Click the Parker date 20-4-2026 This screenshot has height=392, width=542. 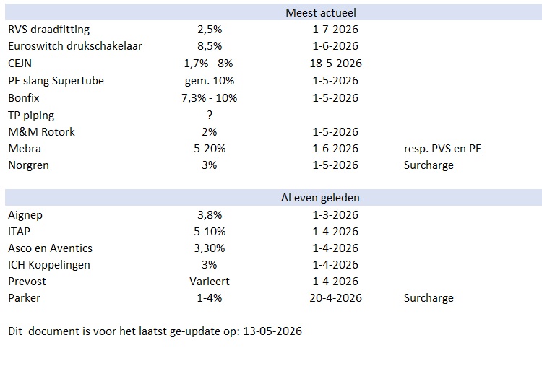tap(335, 297)
